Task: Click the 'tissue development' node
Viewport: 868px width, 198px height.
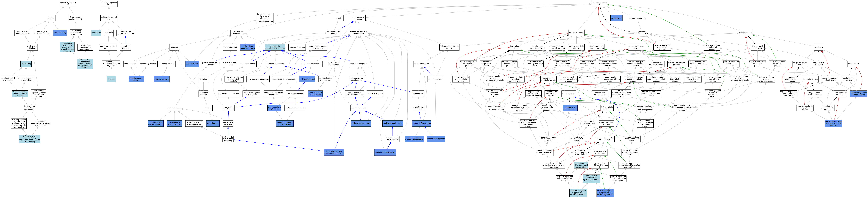Action: 297,47
